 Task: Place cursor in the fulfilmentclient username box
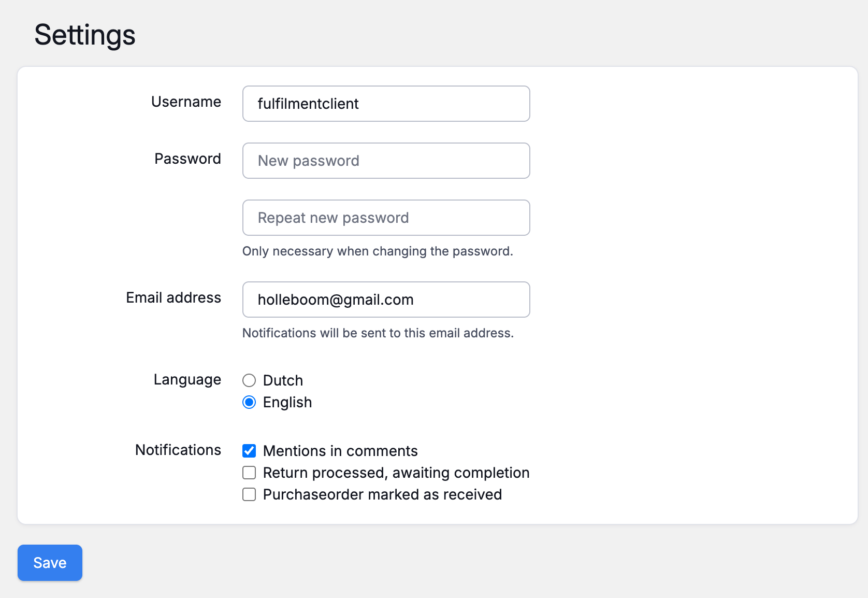(386, 104)
